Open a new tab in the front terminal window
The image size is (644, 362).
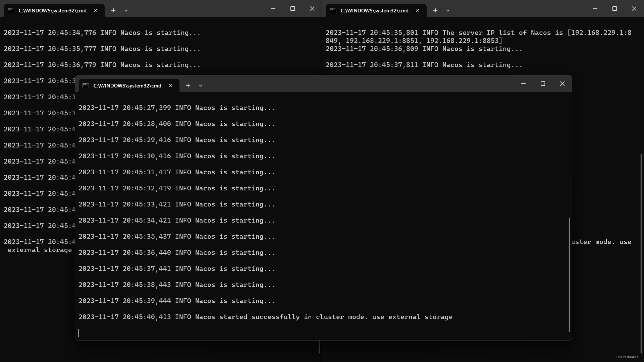188,85
